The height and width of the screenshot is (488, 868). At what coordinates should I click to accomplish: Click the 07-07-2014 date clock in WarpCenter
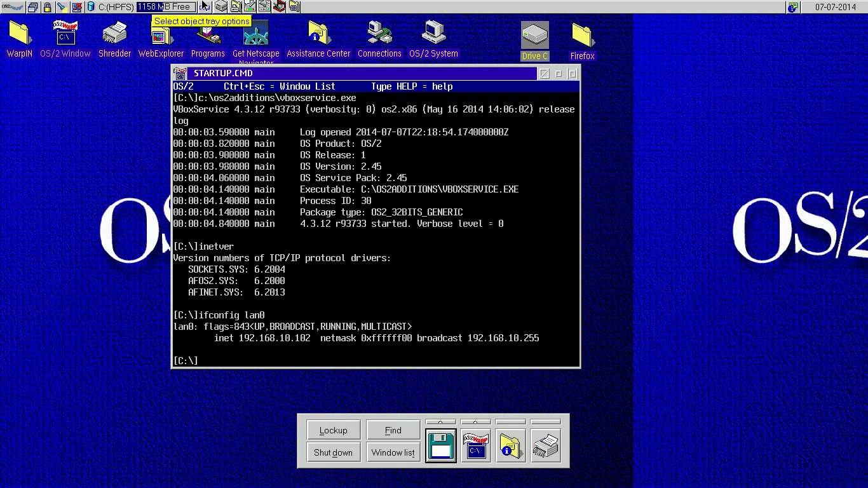click(834, 7)
